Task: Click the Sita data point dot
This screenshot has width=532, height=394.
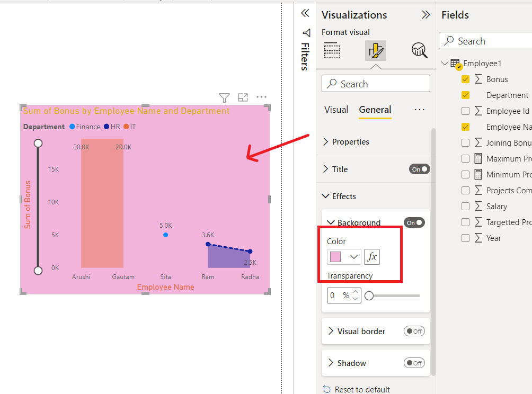Action: pyautogui.click(x=165, y=235)
